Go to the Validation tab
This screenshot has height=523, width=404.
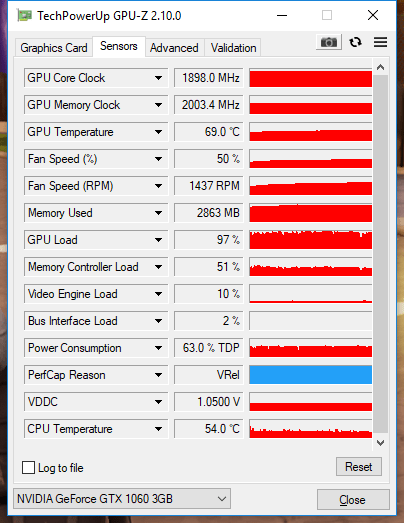pyautogui.click(x=234, y=48)
